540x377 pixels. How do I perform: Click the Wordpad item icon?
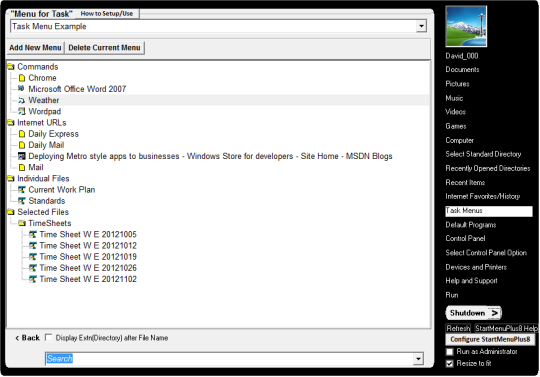coord(22,111)
